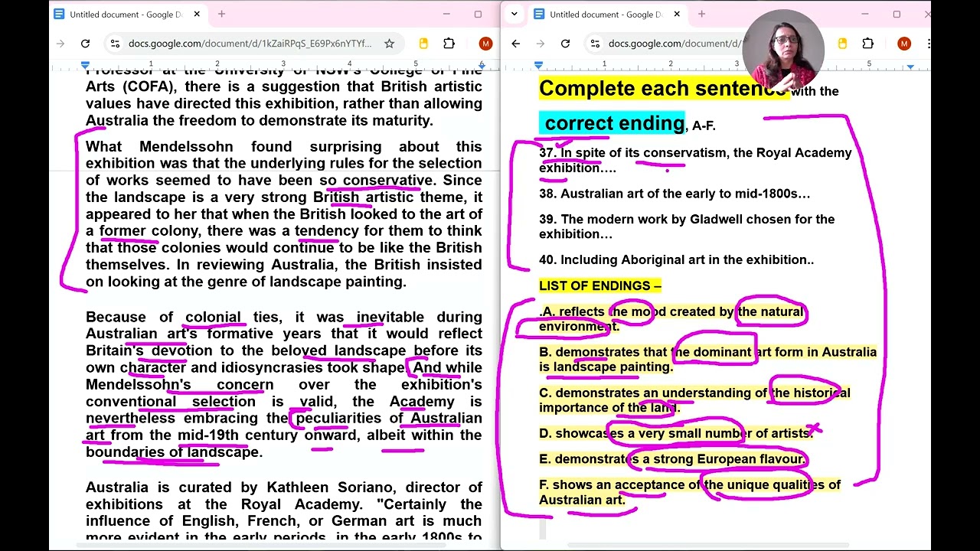The width and height of the screenshot is (980, 551).
Task: Click the presenter webcam thumbnail
Action: pyautogui.click(x=783, y=51)
